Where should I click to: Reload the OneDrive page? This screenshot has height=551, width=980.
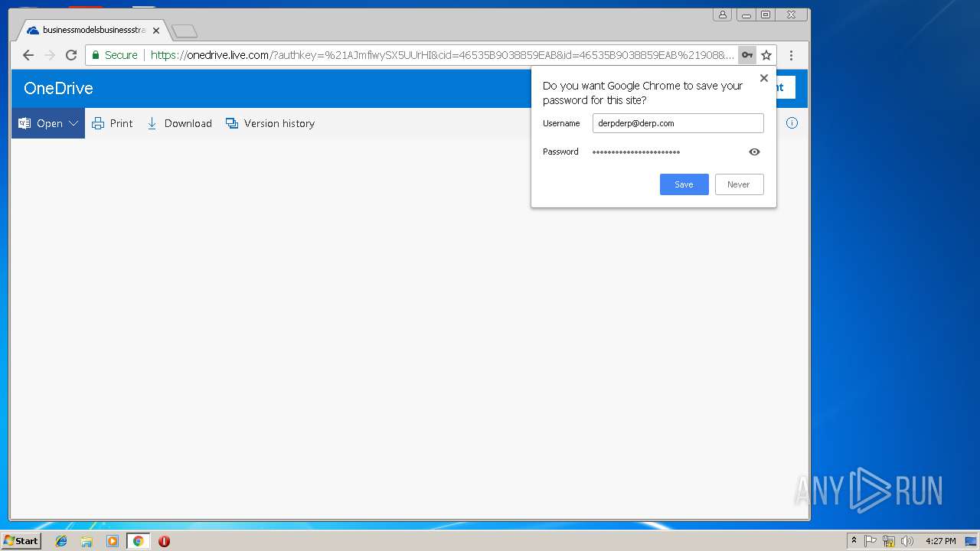click(71, 55)
